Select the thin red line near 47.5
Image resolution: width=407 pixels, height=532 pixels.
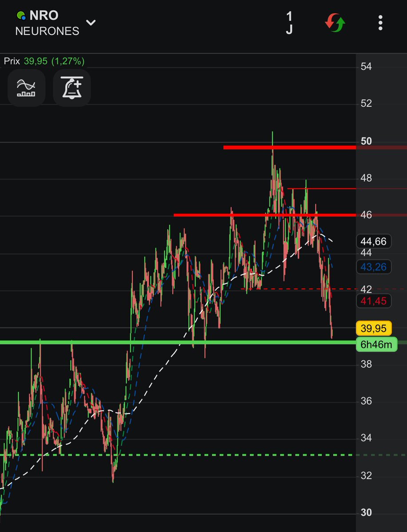tap(321, 188)
